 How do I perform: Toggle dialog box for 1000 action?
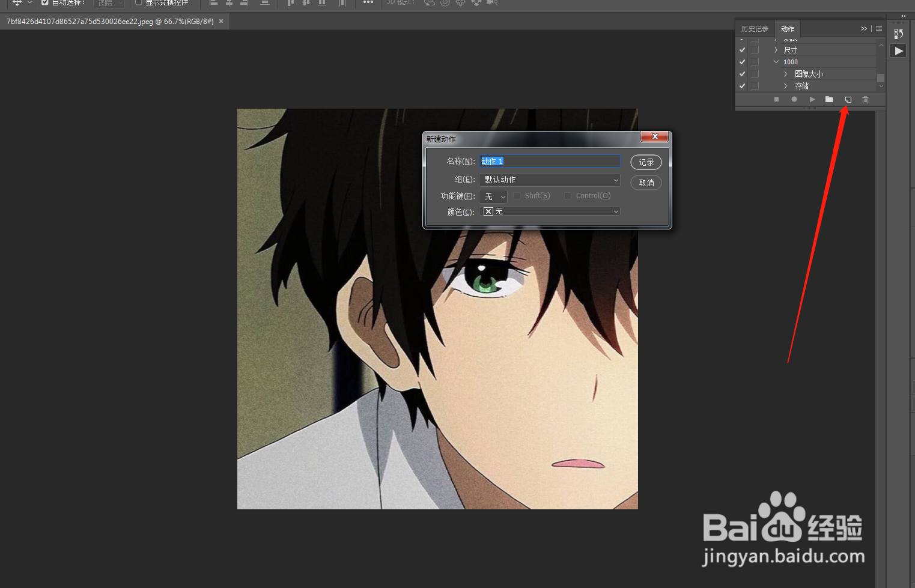(755, 62)
